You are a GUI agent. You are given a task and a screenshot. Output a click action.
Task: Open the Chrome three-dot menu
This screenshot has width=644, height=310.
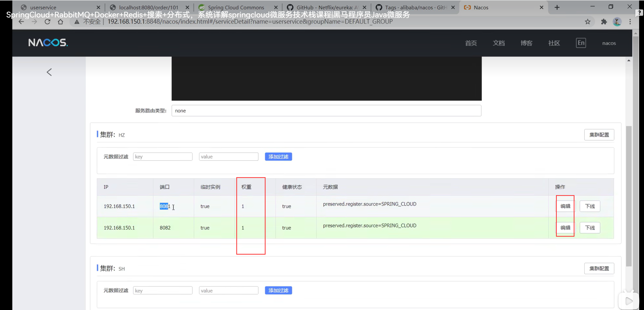click(x=630, y=22)
